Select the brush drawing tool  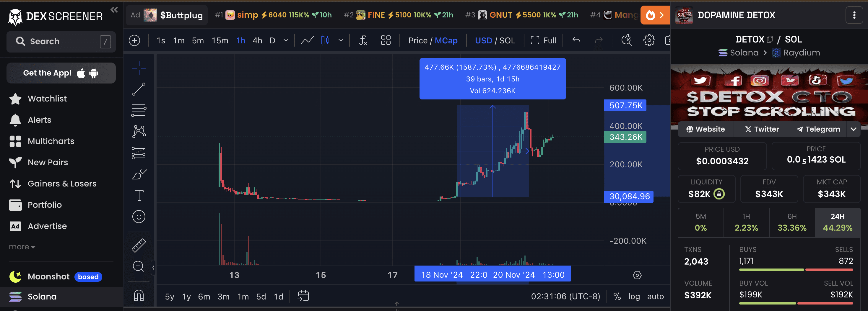139,174
